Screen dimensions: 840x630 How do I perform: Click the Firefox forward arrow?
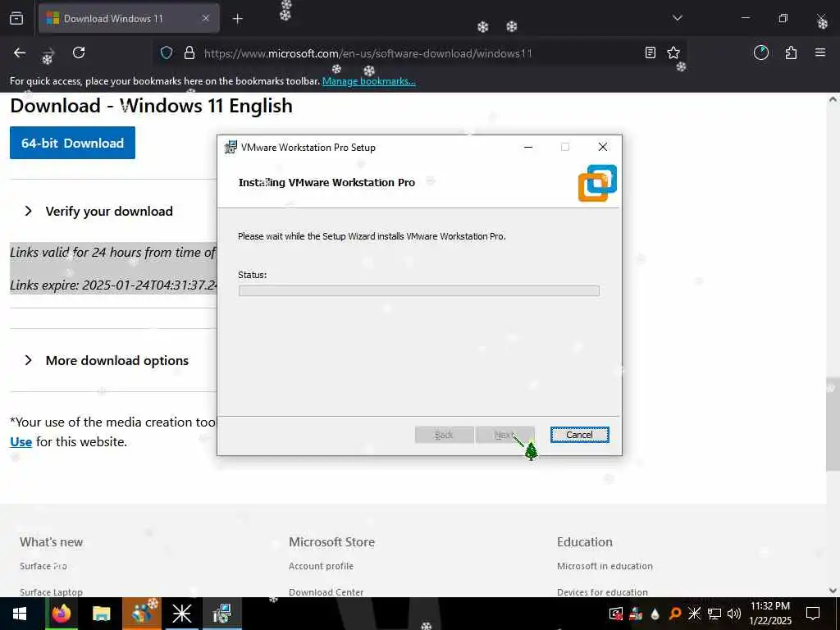pyautogui.click(x=48, y=53)
